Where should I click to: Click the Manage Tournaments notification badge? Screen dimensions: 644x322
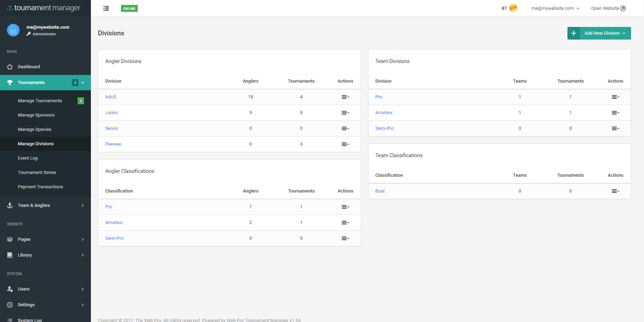click(81, 101)
